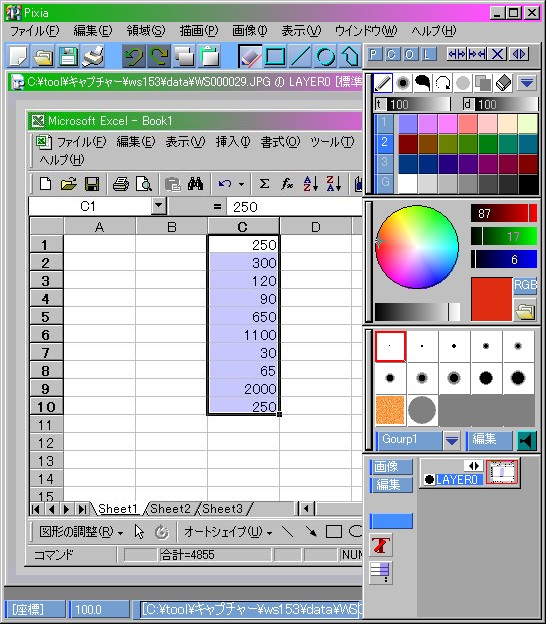Open the 描画(P) menu

point(199,31)
